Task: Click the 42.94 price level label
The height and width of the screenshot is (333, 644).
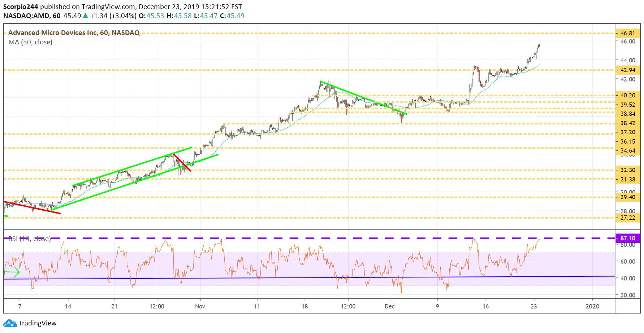Action: click(628, 70)
